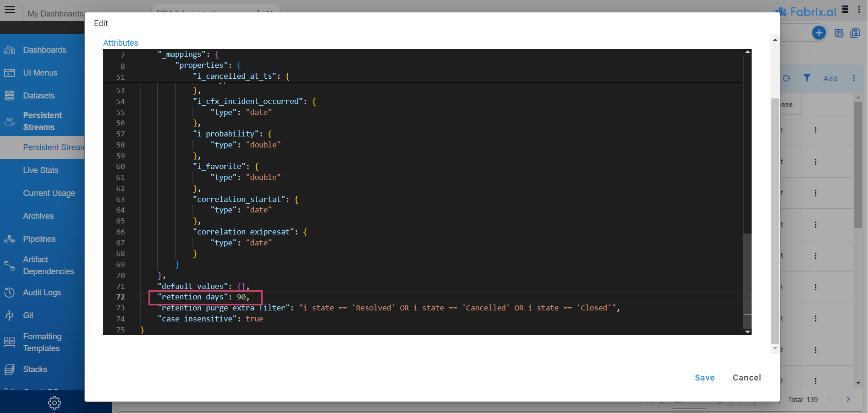Click the refresh icon beside filter

(x=786, y=78)
